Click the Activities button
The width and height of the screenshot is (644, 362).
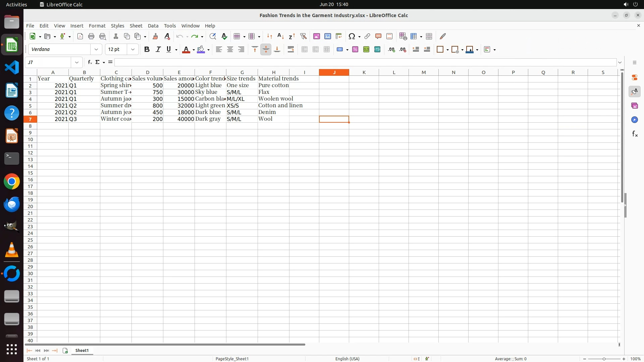(16, 4)
